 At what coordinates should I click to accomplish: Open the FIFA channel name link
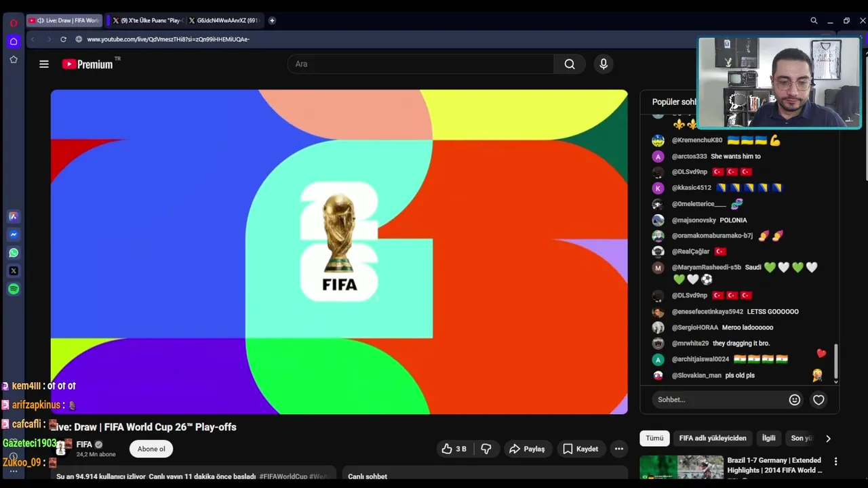(x=84, y=445)
